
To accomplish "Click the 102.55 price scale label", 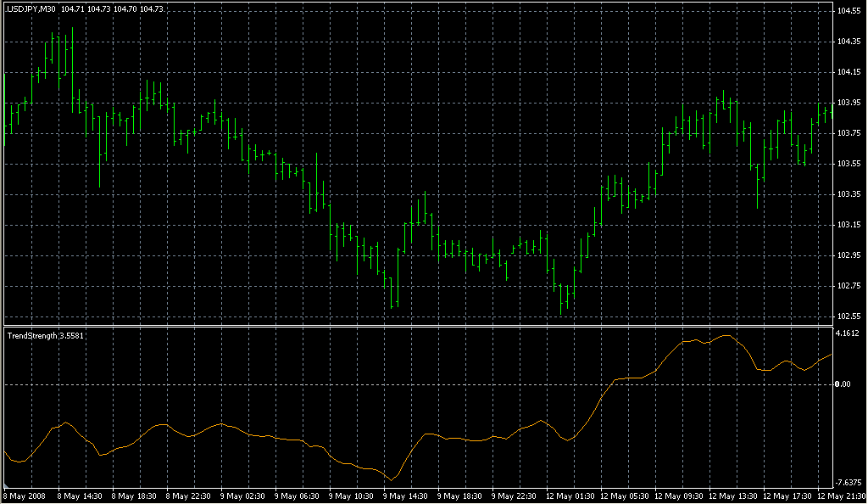I will click(849, 316).
